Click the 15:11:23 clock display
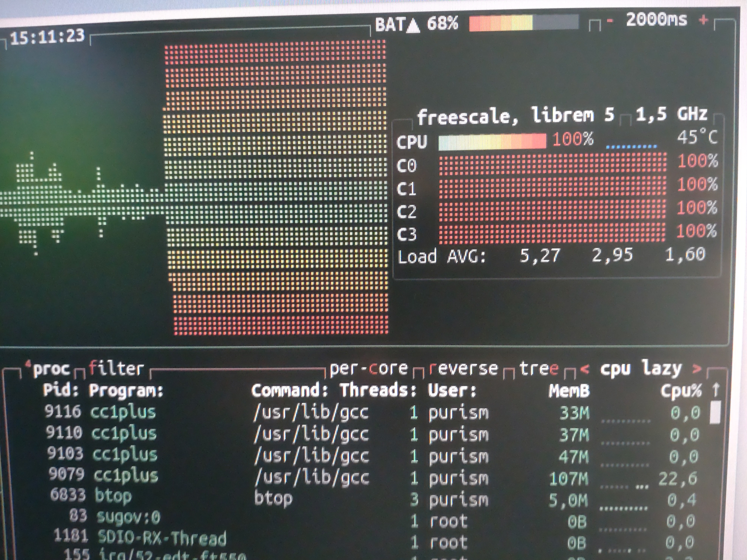The width and height of the screenshot is (747, 560). tap(47, 36)
